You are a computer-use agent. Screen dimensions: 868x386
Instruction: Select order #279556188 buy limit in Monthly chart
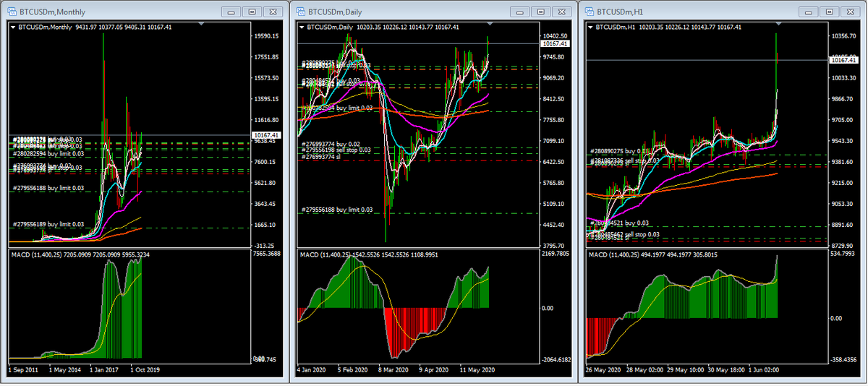(48, 188)
